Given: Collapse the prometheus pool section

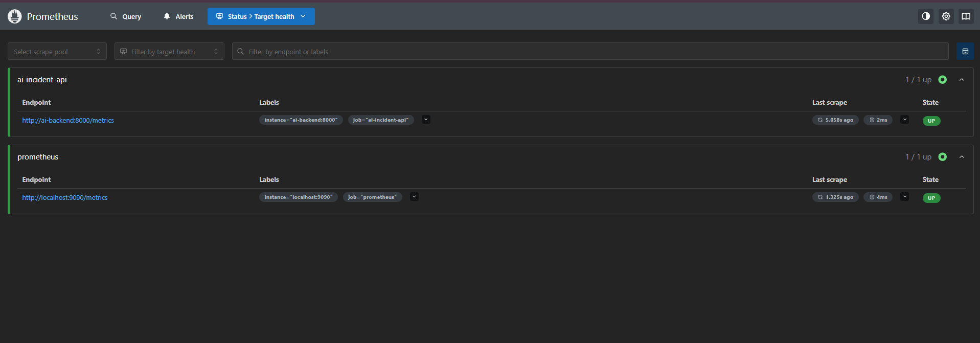Looking at the screenshot, I should pyautogui.click(x=962, y=157).
